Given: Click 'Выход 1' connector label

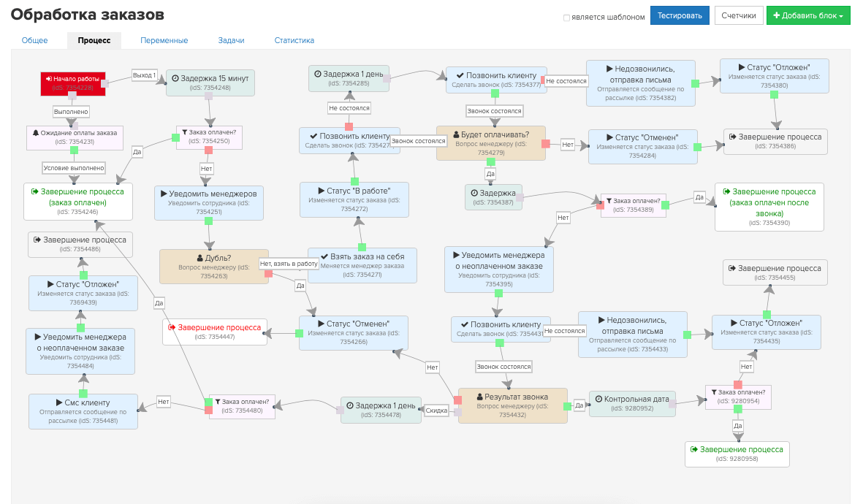Looking at the screenshot, I should coord(145,75).
